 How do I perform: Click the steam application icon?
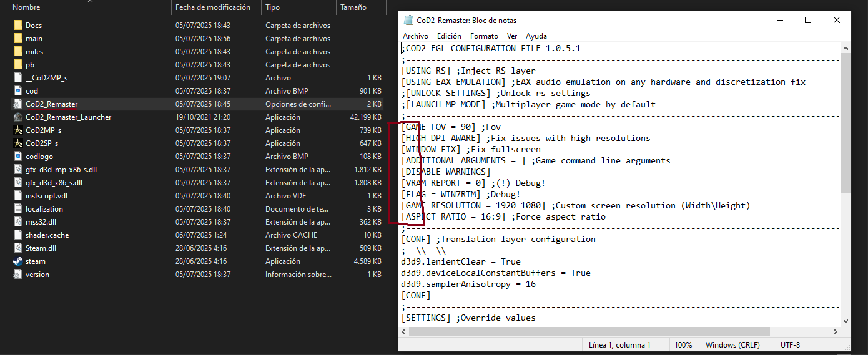coord(18,261)
